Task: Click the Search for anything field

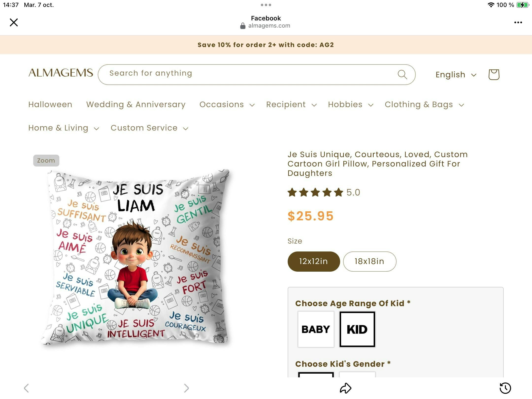Action: pyautogui.click(x=257, y=74)
